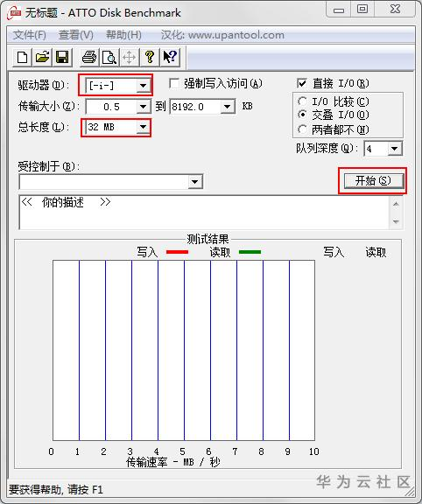Open the 驱动器 drive dropdown
Image resolution: width=422 pixels, height=504 pixels.
[143, 86]
